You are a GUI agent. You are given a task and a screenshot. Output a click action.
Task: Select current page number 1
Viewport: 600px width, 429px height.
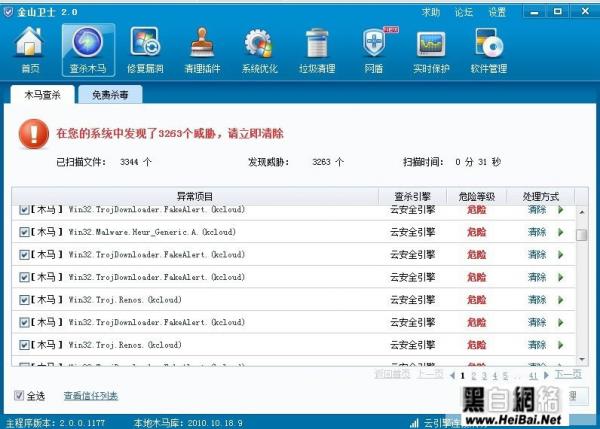(x=463, y=376)
